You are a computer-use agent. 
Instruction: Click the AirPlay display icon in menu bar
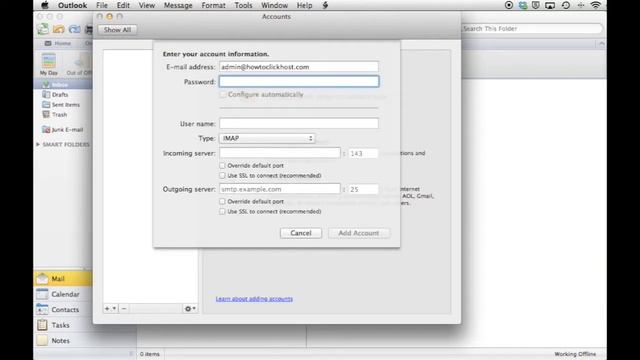tap(550, 5)
